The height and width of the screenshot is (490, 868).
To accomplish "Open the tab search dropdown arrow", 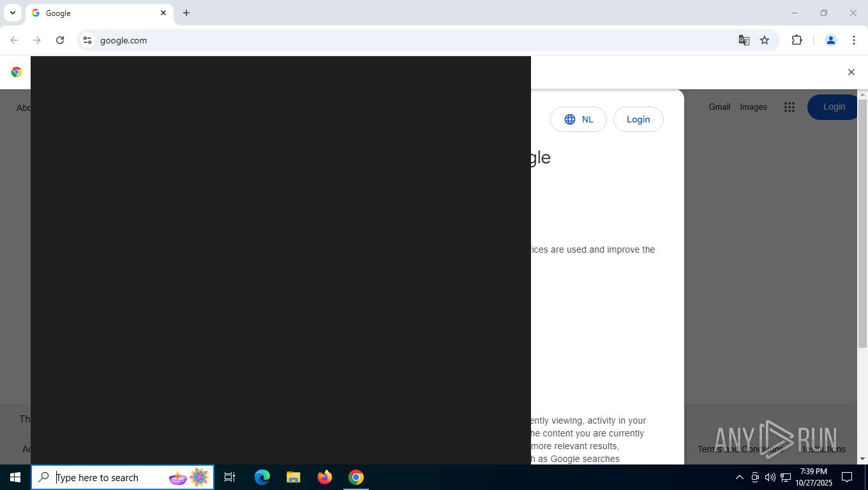I will pyautogui.click(x=12, y=13).
